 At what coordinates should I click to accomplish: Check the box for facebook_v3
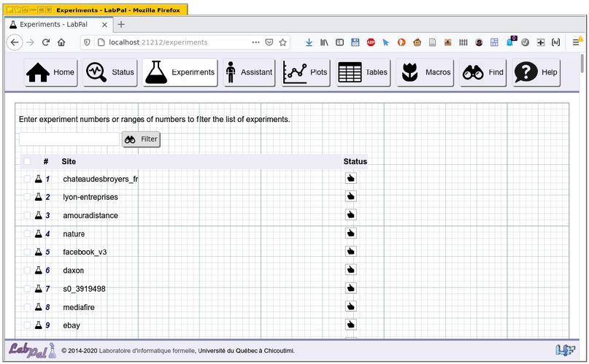(x=27, y=252)
